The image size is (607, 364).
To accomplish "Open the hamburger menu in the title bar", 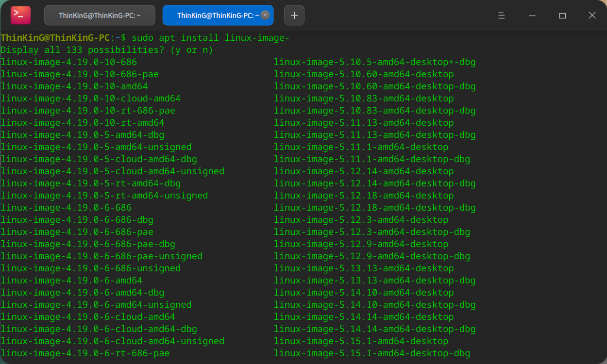I will 501,15.
